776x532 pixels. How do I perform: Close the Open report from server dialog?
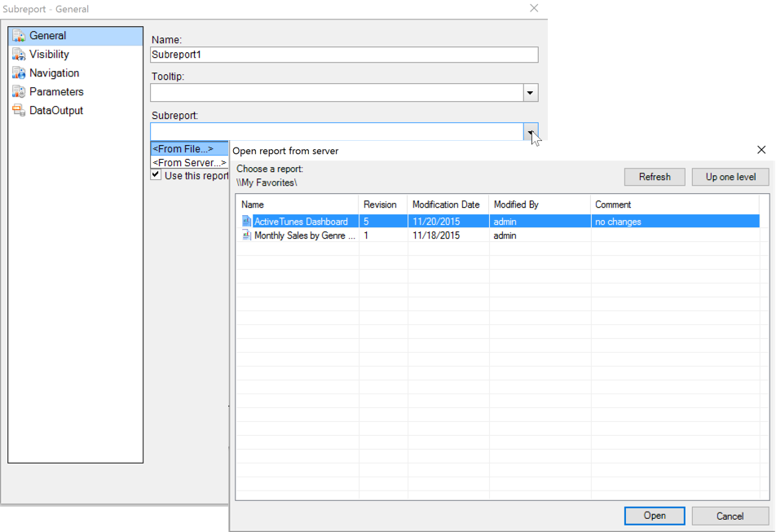coord(761,150)
